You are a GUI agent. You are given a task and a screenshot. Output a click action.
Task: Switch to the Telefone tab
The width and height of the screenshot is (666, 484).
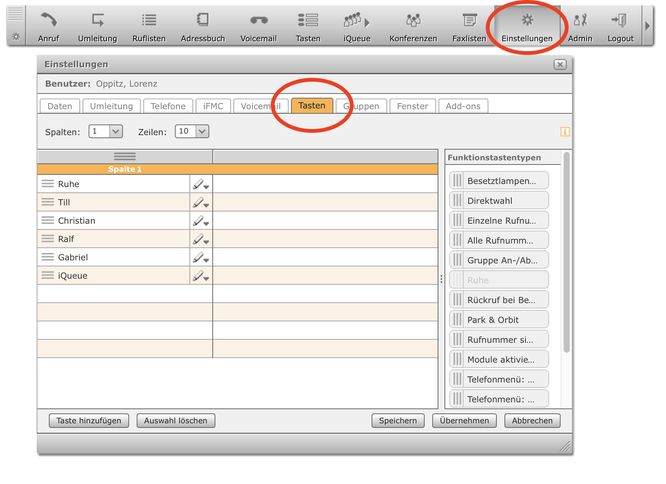pyautogui.click(x=168, y=106)
